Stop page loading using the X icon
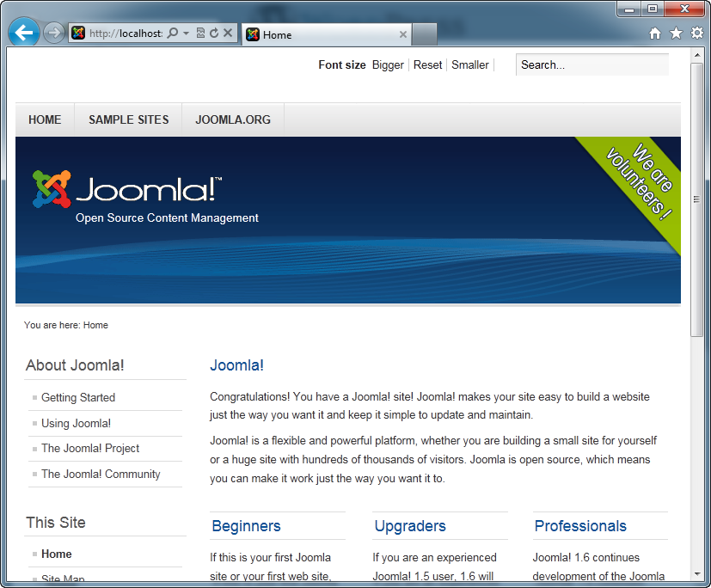The height and width of the screenshot is (588, 711). point(228,33)
